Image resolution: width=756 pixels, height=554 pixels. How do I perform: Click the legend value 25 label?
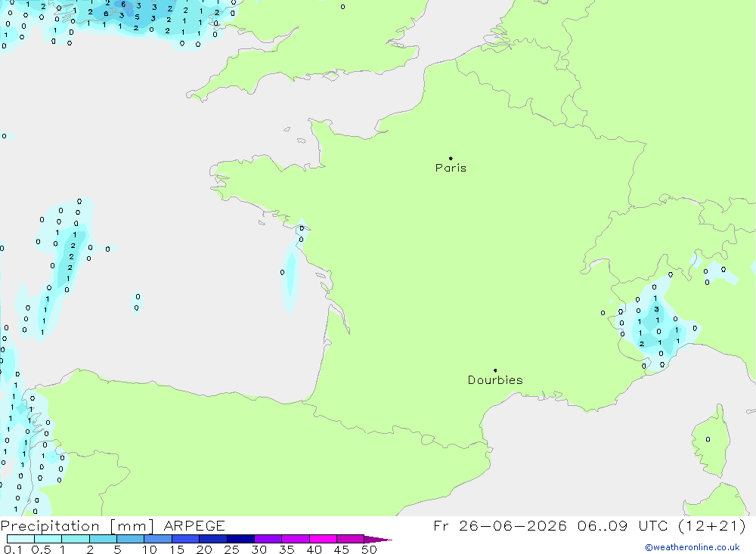pyautogui.click(x=232, y=549)
